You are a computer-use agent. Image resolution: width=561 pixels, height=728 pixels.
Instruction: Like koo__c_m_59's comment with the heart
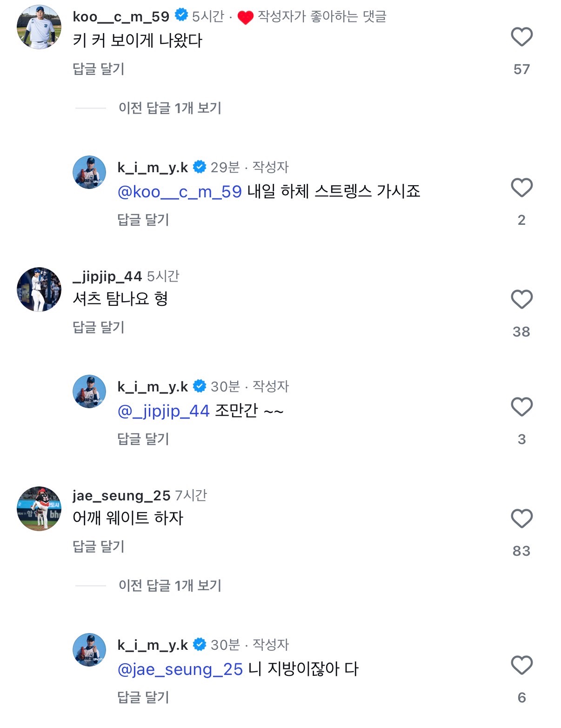[x=521, y=37]
